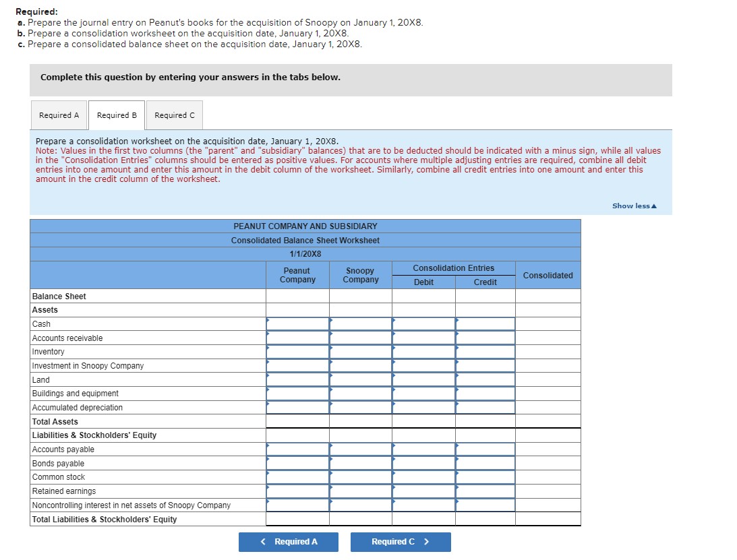Click Land row Credit cell

coord(485,379)
